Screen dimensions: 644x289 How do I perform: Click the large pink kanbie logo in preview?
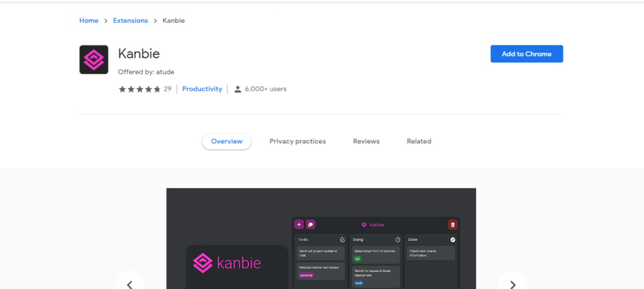(x=226, y=263)
